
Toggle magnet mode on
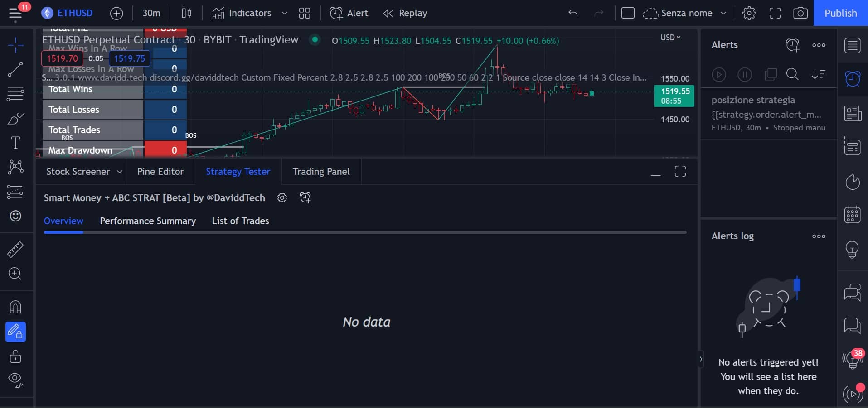click(x=15, y=307)
